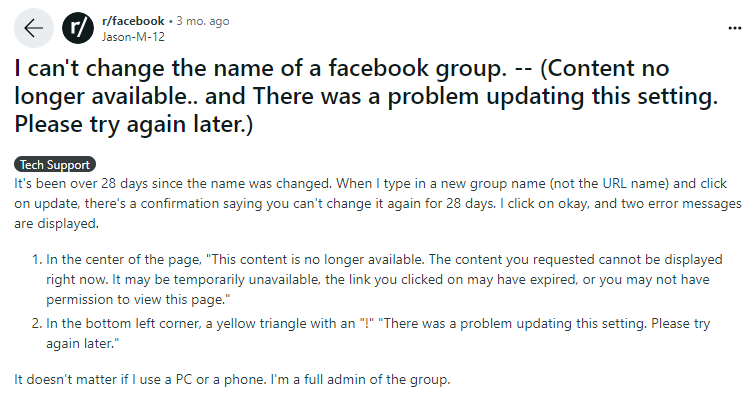Click the title line beginning 'longer available..'
752x399 pixels.
coord(366,96)
